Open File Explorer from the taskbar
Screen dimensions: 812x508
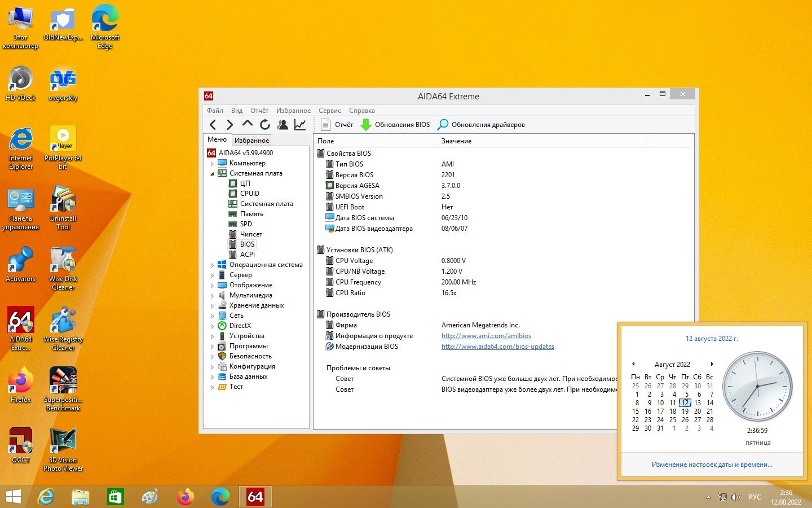point(81,497)
